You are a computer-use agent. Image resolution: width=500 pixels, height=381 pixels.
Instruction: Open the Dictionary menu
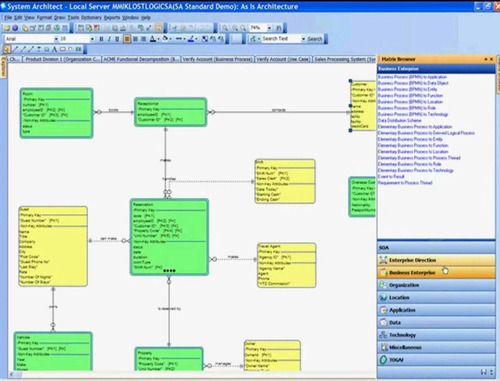click(91, 17)
